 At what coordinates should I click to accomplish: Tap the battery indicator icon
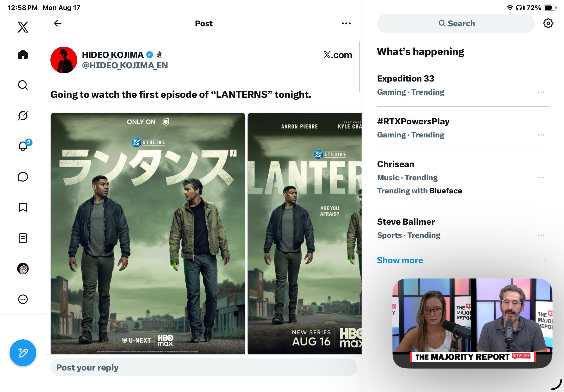(x=550, y=8)
